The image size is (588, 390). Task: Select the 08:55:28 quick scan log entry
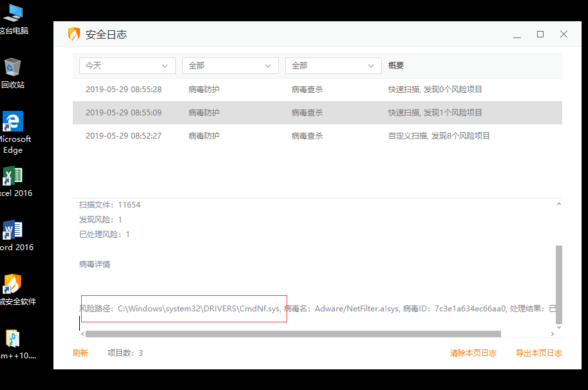[x=258, y=89]
